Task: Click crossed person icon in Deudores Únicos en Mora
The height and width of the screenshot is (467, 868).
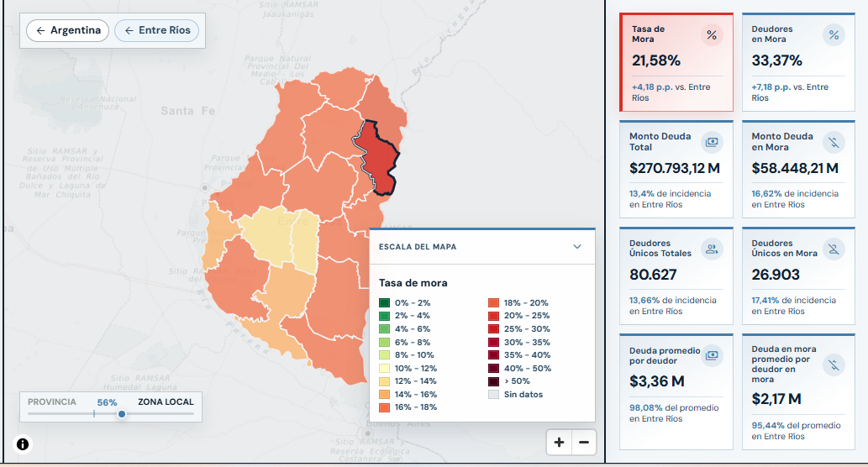Action: point(834,249)
